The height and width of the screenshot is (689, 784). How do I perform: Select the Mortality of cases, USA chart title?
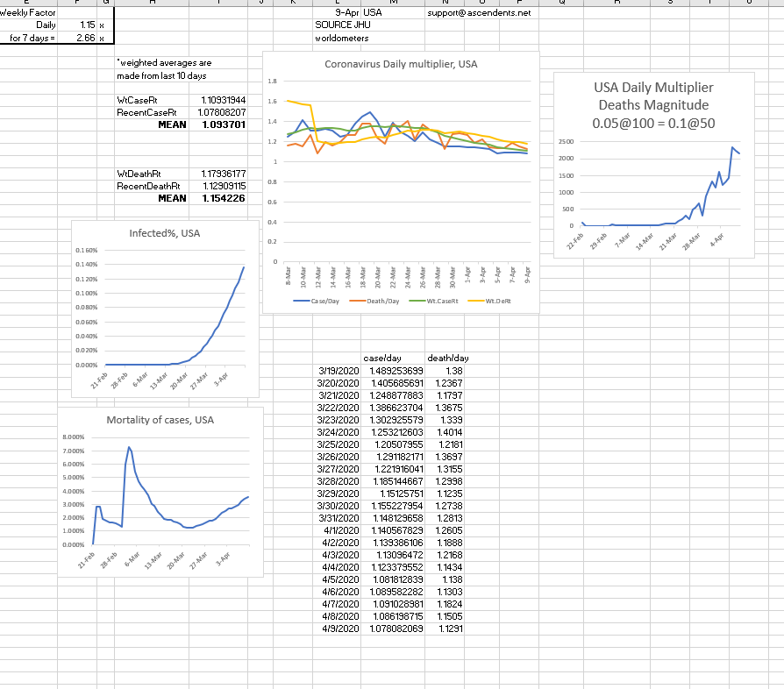[160, 420]
